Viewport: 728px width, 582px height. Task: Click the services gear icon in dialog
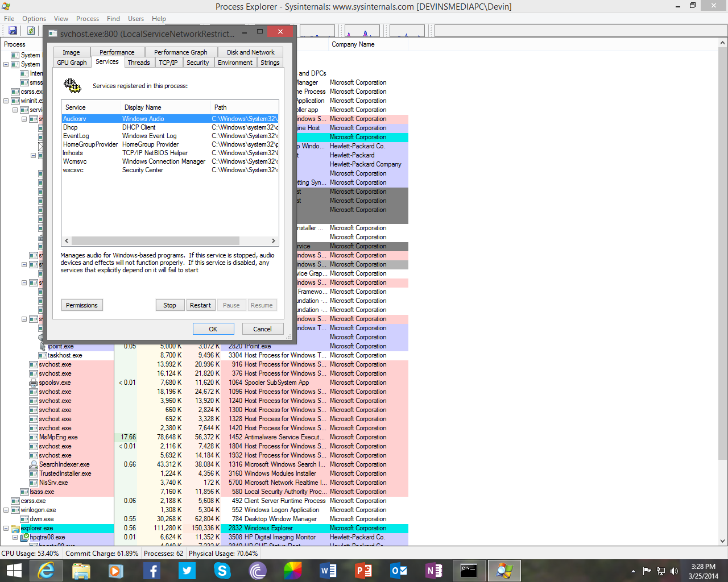72,86
